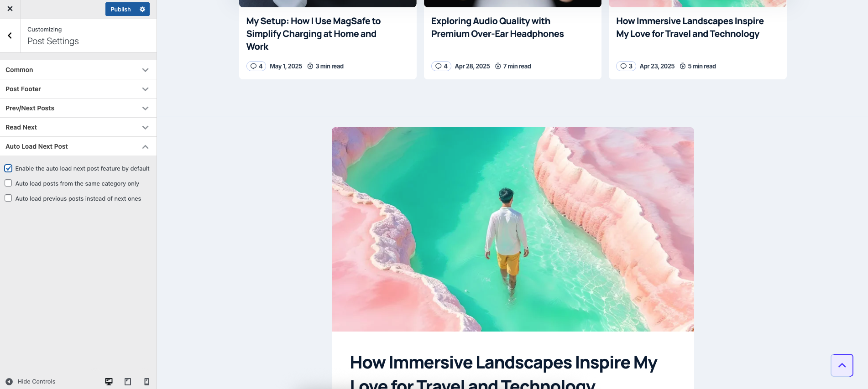
Task: Open publish settings gear icon
Action: click(x=142, y=9)
